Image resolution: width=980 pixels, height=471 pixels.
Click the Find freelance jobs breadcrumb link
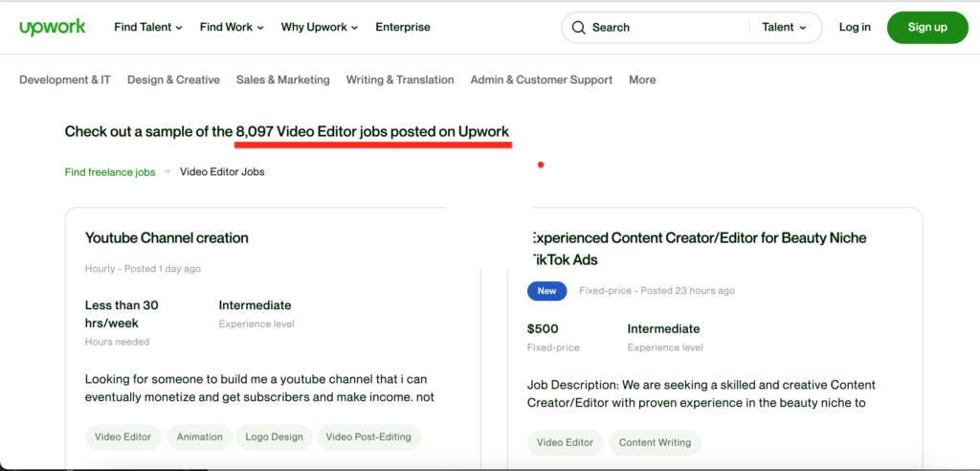coord(110,172)
